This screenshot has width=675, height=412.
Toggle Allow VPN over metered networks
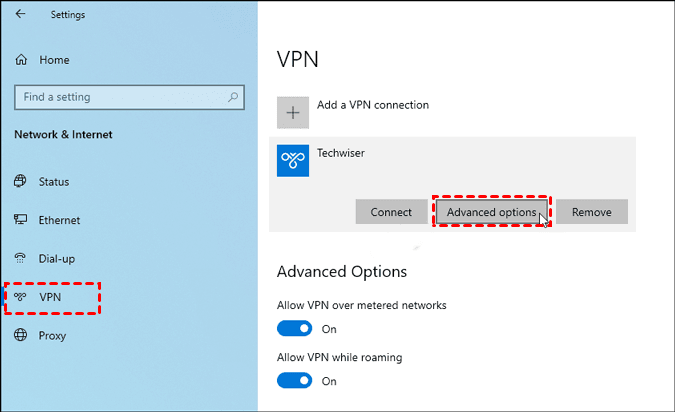coord(295,329)
